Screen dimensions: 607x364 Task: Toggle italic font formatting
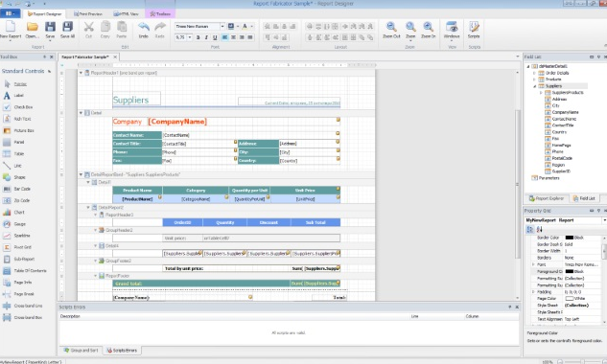coord(206,37)
